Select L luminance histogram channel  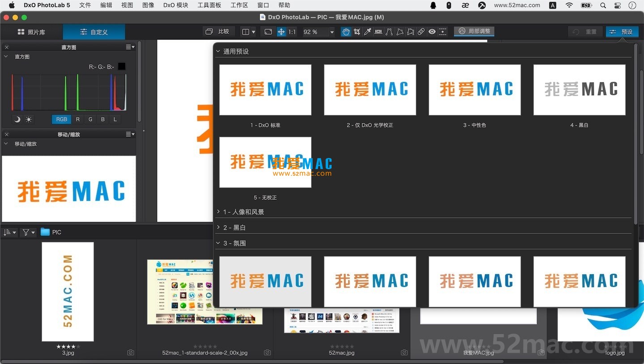pos(115,119)
